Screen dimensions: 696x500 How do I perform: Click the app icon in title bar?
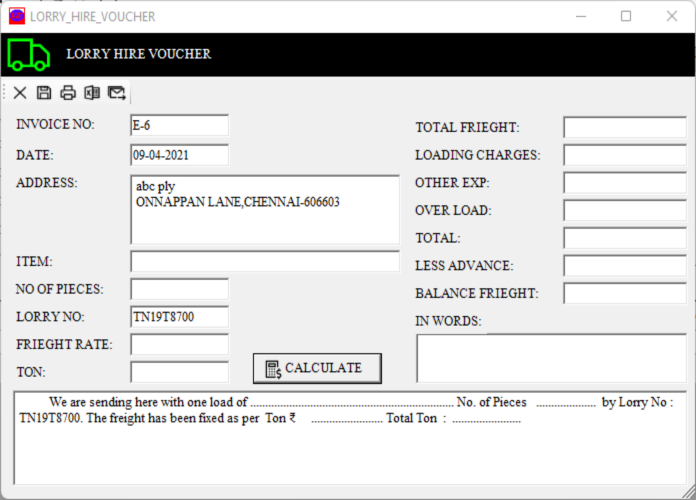coord(16,16)
